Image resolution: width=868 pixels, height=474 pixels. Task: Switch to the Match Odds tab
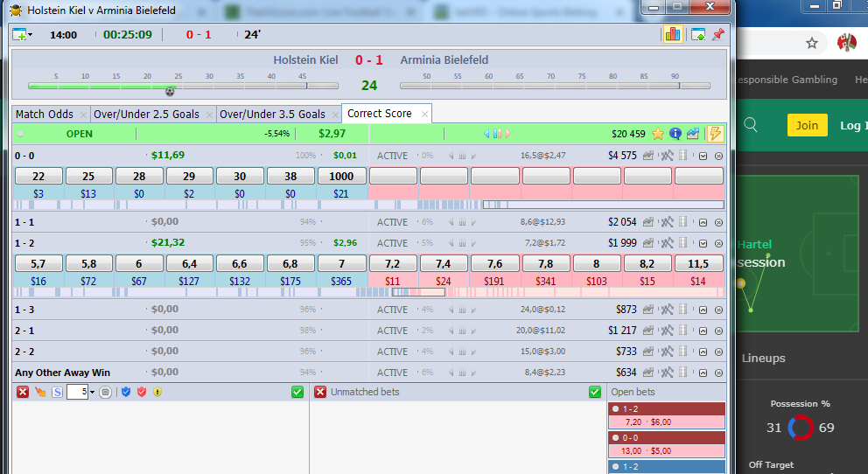[45, 114]
